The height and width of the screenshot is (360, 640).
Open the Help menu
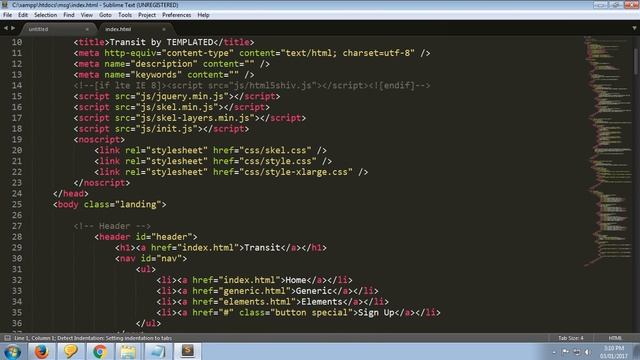[x=203, y=15]
